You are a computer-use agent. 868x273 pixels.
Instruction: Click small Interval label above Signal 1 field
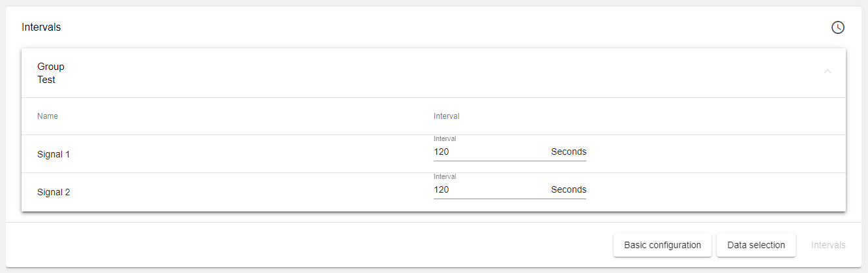pyautogui.click(x=445, y=139)
